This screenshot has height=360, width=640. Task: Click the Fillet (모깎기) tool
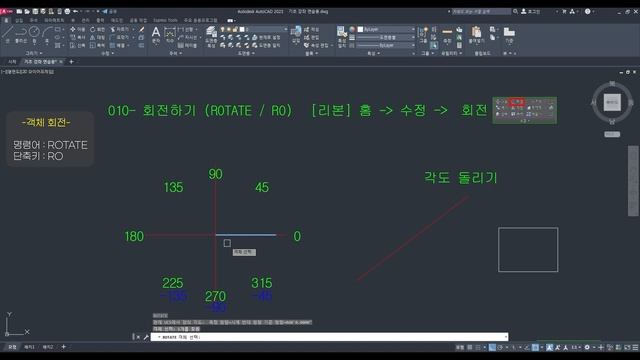120,37
